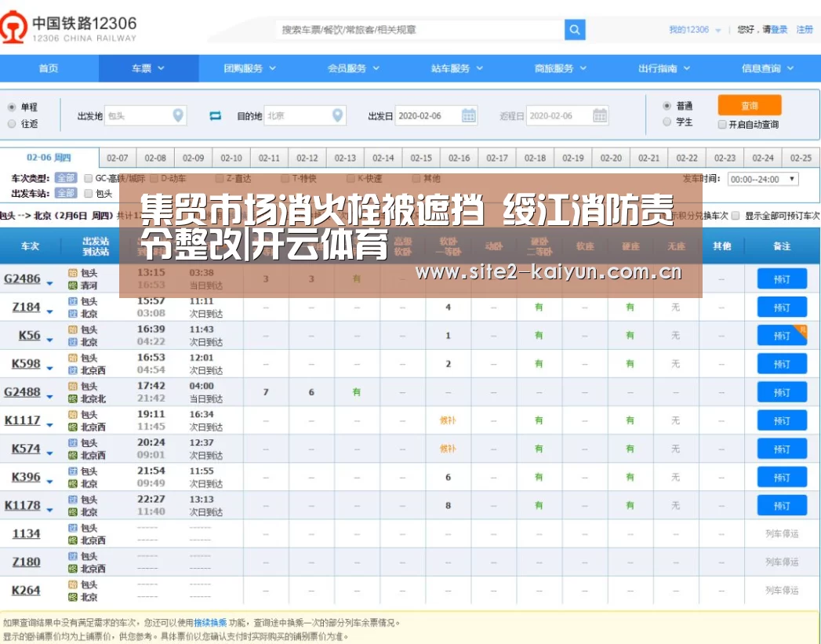Click the top search text field
Image resolution: width=821 pixels, height=644 pixels.
420,30
